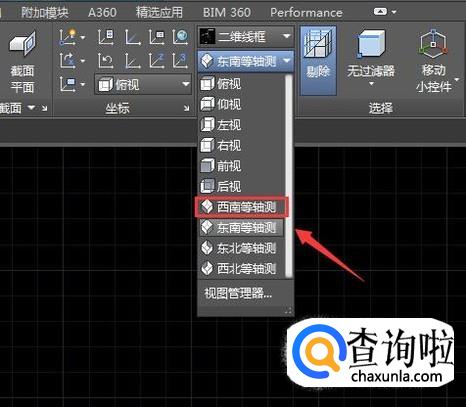Toggle the 剔除 culling button
Viewport: 466px width, 407px height.
[x=318, y=60]
